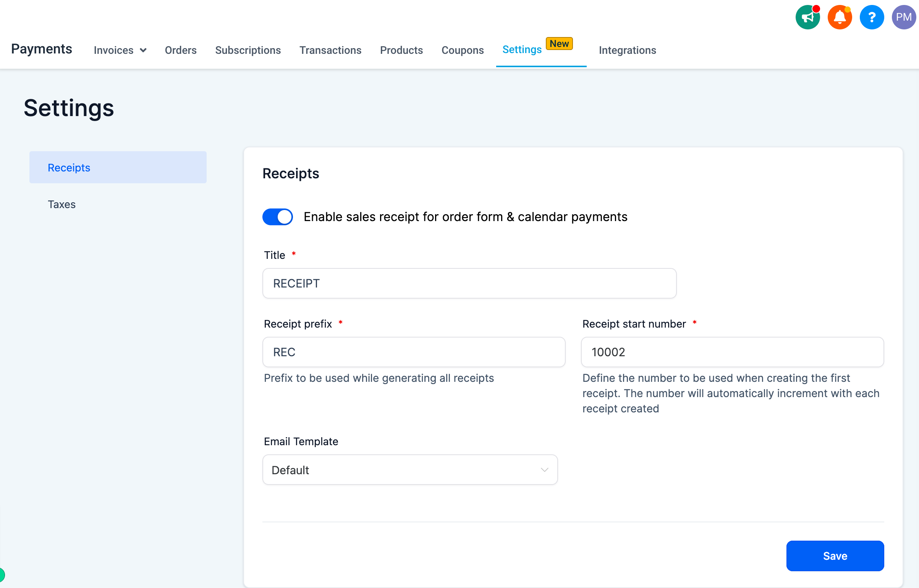Toggle the enable sales receipt switch
The image size is (919, 588).
coord(277,217)
